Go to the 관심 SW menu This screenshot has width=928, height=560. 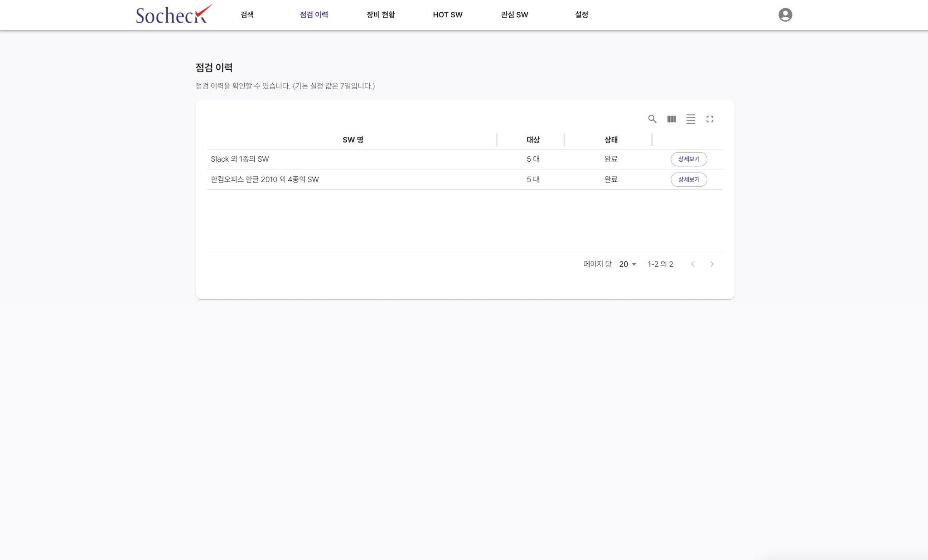(x=514, y=15)
